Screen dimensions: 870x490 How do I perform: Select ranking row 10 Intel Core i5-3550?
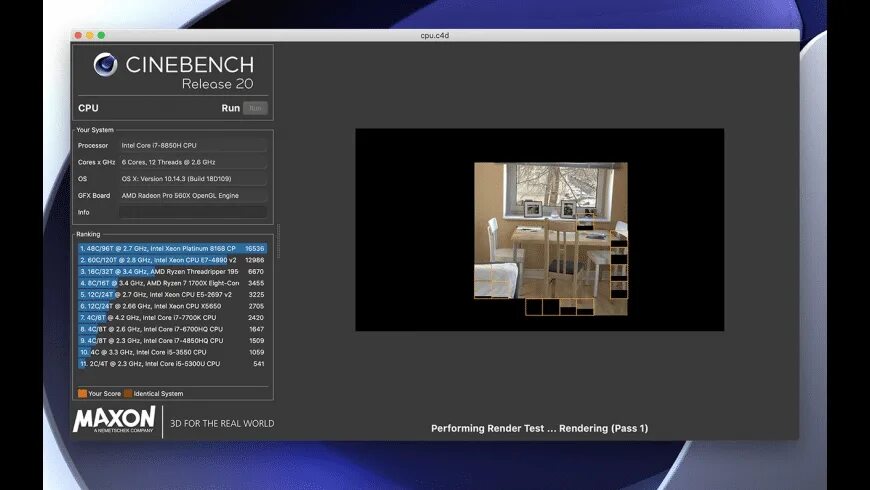pos(172,352)
